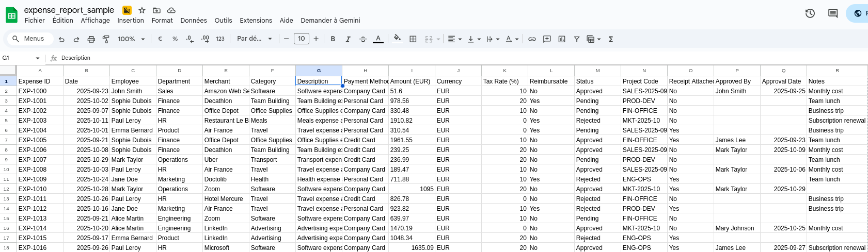Image resolution: width=868 pixels, height=252 pixels.
Task: Open the Données menu
Action: (194, 21)
